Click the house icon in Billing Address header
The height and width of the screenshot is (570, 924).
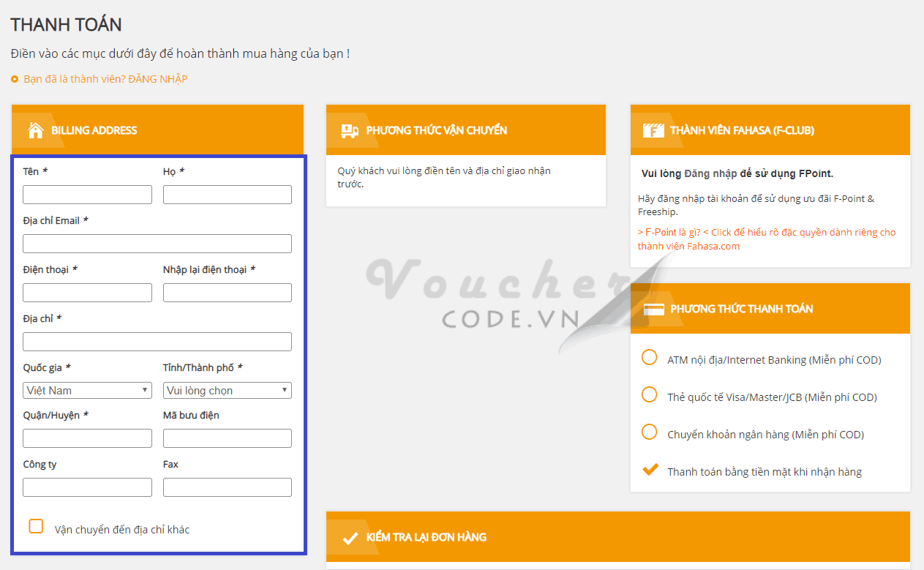pos(35,130)
